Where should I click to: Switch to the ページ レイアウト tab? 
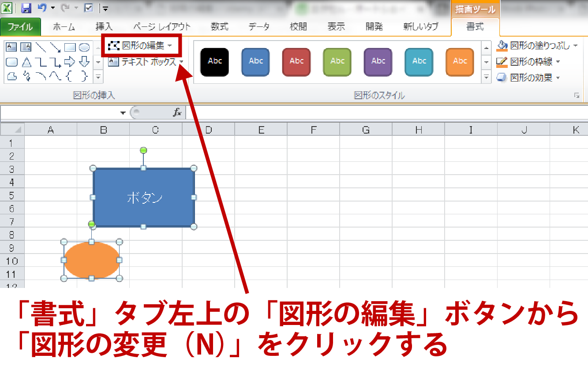(162, 26)
